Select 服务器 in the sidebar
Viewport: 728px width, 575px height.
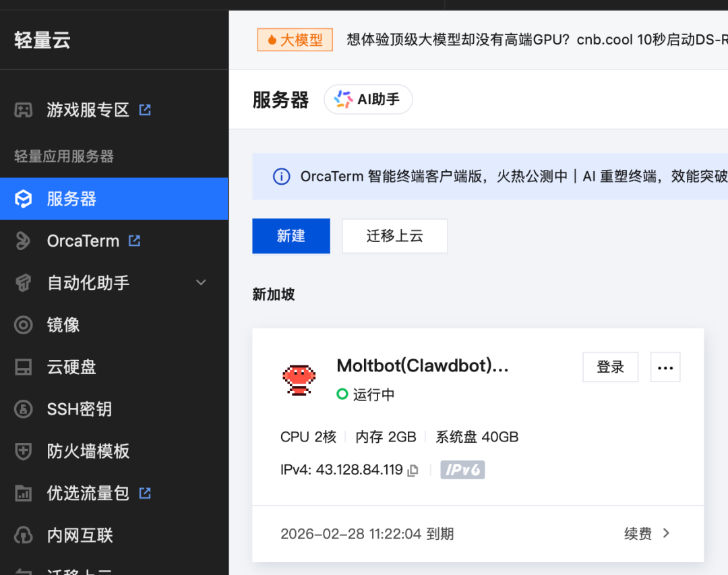tap(114, 199)
